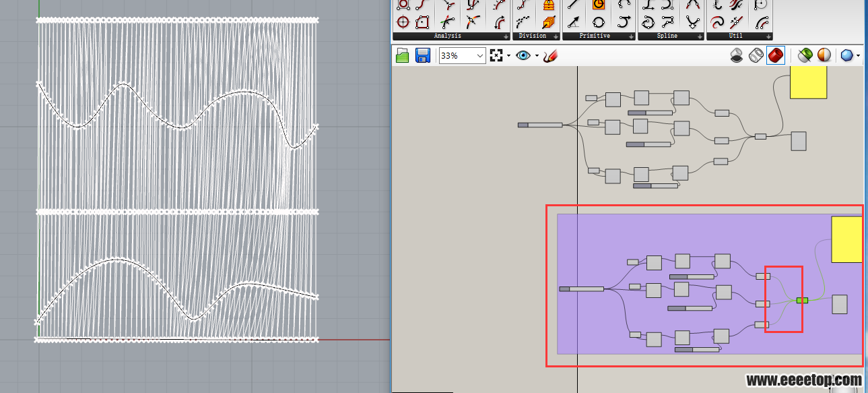
Task: Toggle named views with the eye icon
Action: tap(523, 55)
